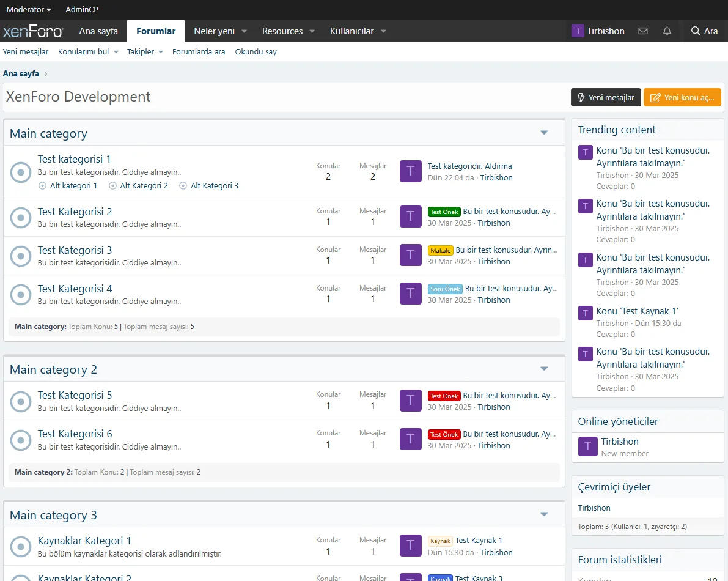The width and height of the screenshot is (728, 581).
Task: Collapse the Main category section
Action: 543,133
